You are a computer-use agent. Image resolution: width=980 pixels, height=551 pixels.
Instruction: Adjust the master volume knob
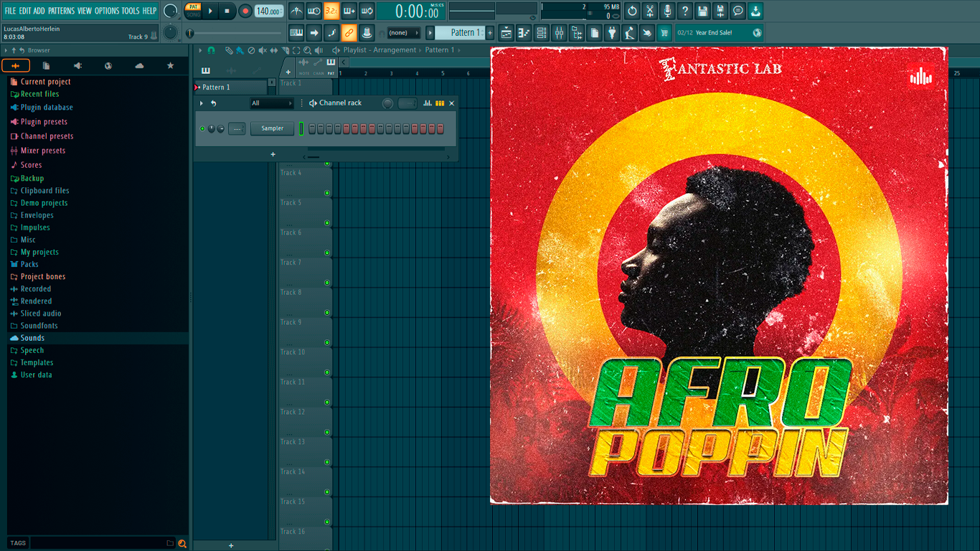pos(170,11)
